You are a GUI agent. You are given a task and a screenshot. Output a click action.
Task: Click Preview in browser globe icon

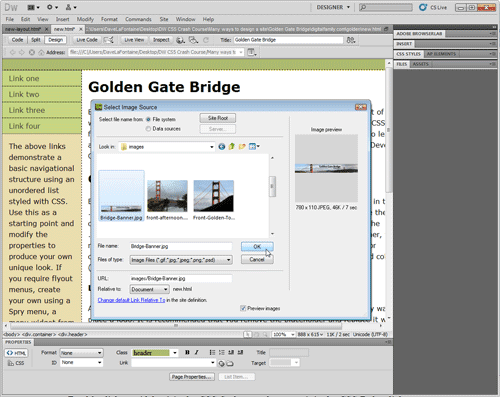(180, 40)
